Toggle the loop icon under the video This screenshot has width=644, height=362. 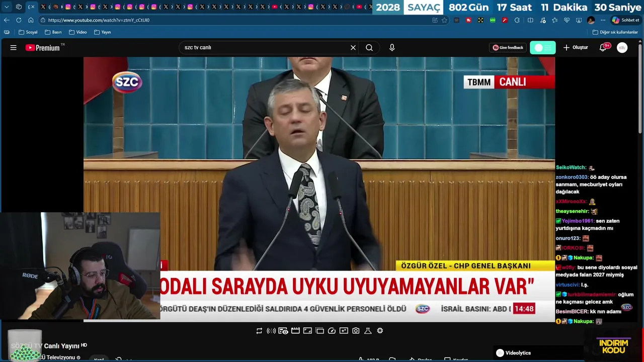coord(259,331)
